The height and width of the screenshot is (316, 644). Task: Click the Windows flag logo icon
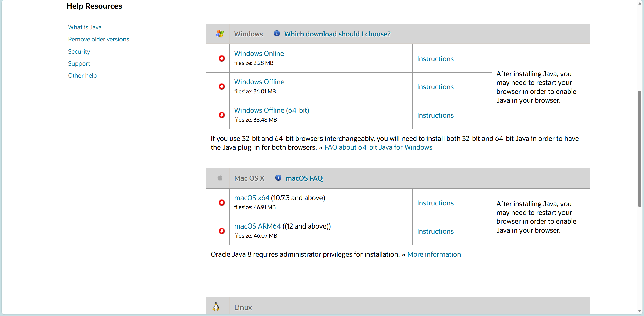(220, 34)
